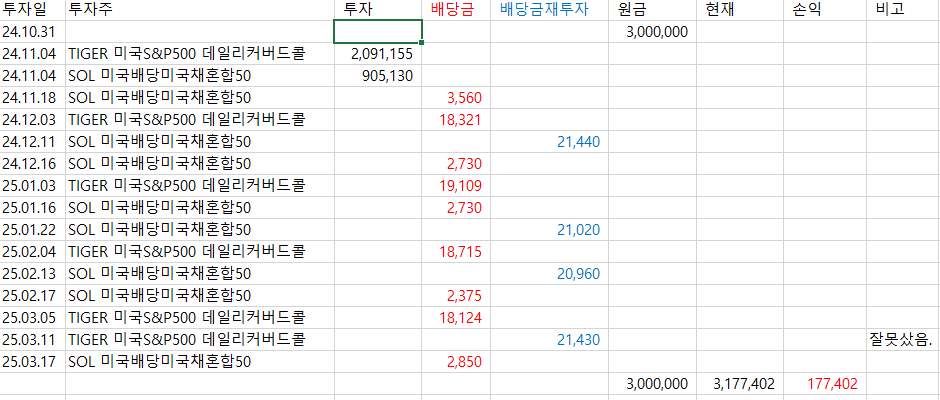Select the 원금 header cell
The height and width of the screenshot is (400, 940).
pos(652,10)
